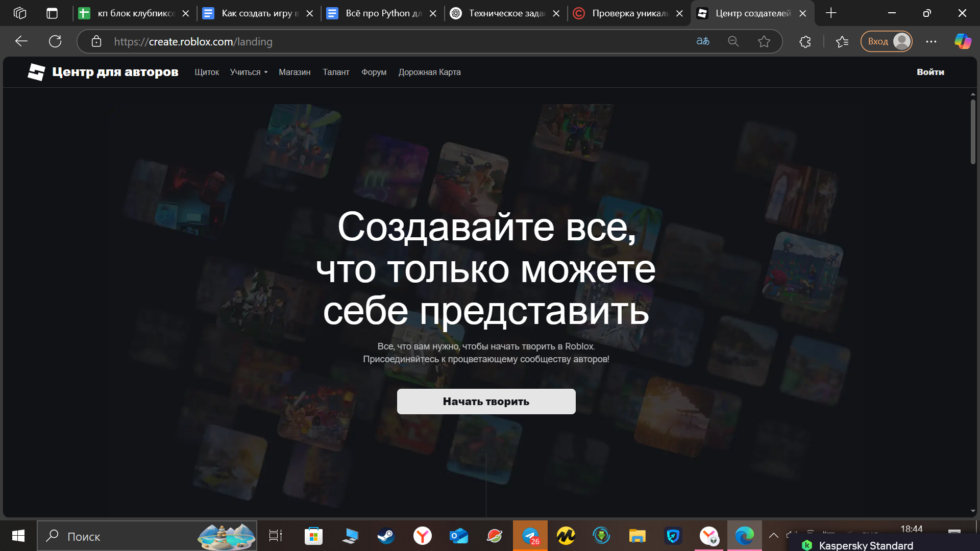Click the 'Начать творить' button
Image resolution: width=980 pixels, height=551 pixels.
(486, 402)
